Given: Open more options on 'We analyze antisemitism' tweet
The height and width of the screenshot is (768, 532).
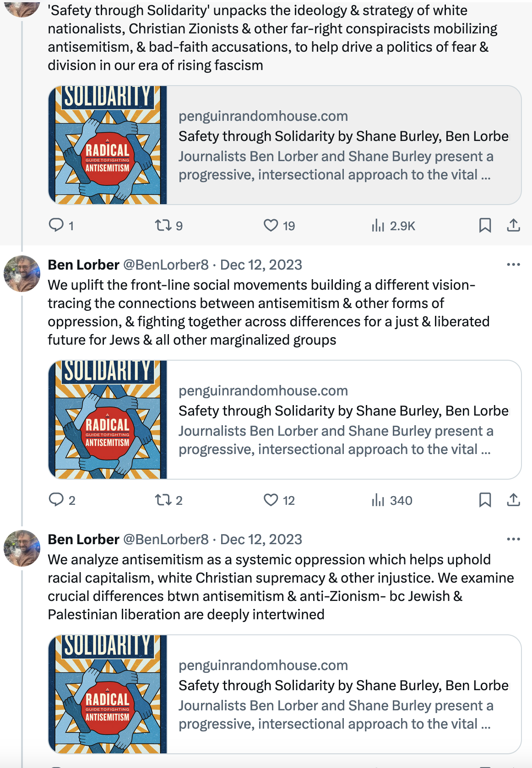Looking at the screenshot, I should pyautogui.click(x=513, y=539).
